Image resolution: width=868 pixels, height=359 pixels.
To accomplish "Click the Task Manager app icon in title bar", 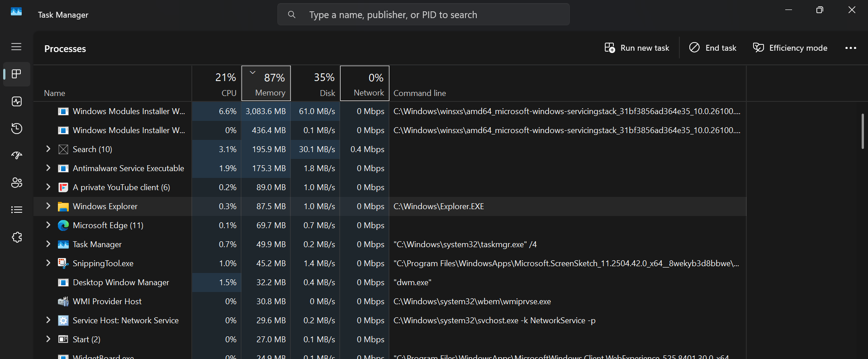I will (x=16, y=11).
